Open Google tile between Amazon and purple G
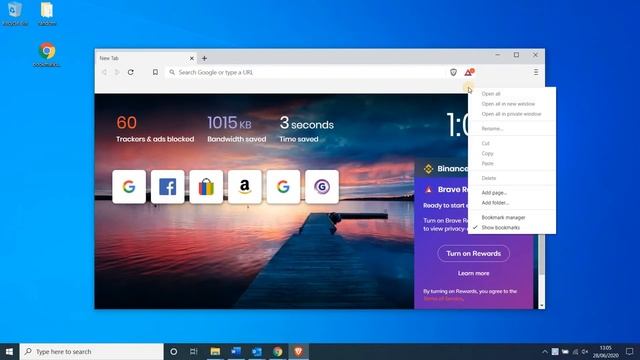640x360 pixels. coord(283,187)
